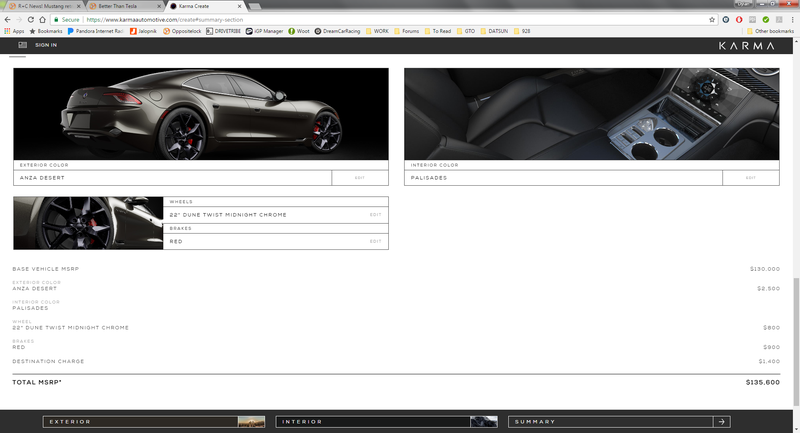
Task: Open a new browser tab
Action: pos(255,6)
